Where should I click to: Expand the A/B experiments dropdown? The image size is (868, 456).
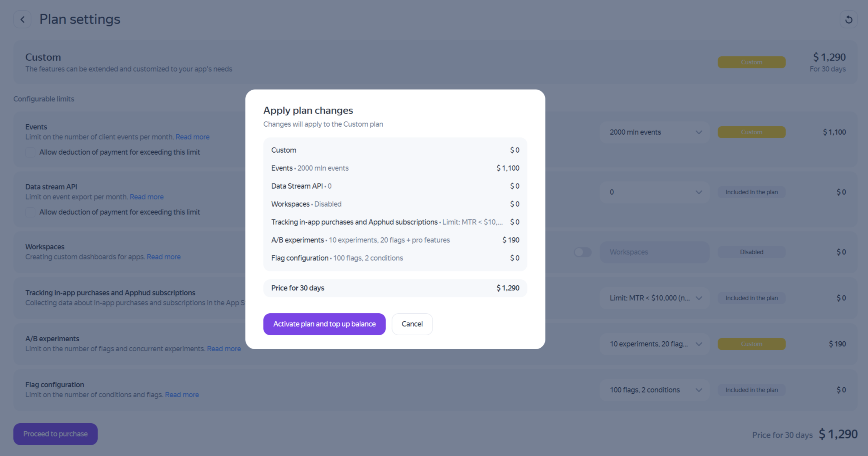(654, 344)
